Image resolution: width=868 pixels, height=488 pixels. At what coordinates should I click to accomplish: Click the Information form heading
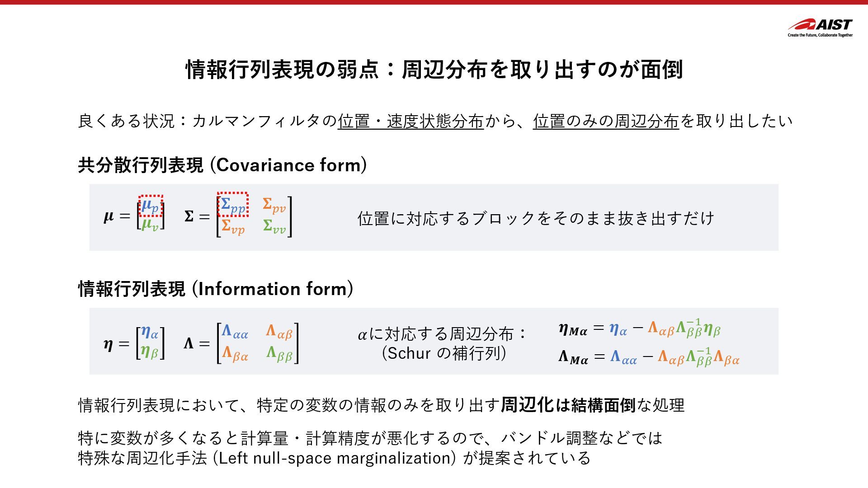[216, 289]
